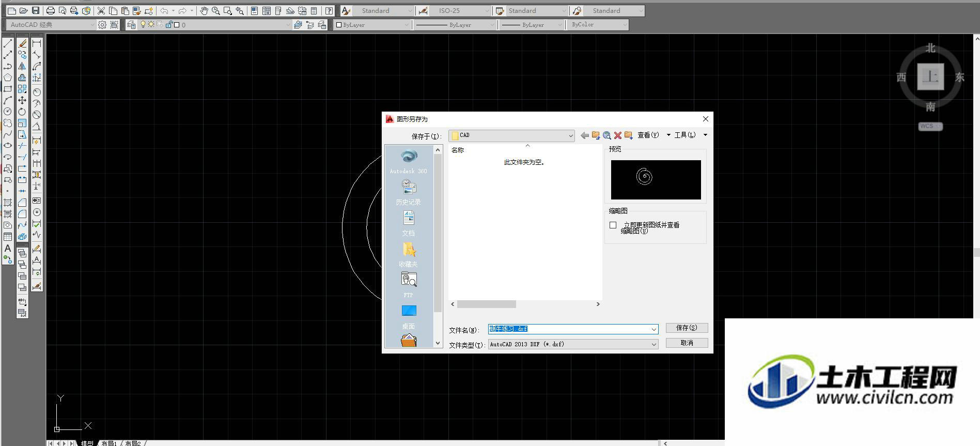980x446 pixels.
Task: Click the Paste clipboard icon
Action: [125, 10]
